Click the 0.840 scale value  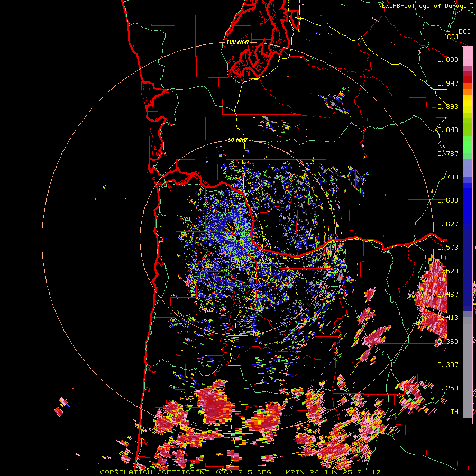pyautogui.click(x=448, y=130)
